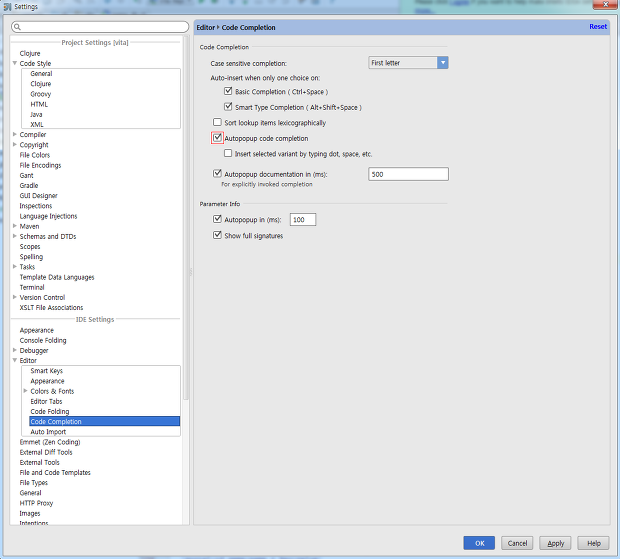This screenshot has width=620, height=559.
Task: Open Scopes settings
Action: coord(30,247)
